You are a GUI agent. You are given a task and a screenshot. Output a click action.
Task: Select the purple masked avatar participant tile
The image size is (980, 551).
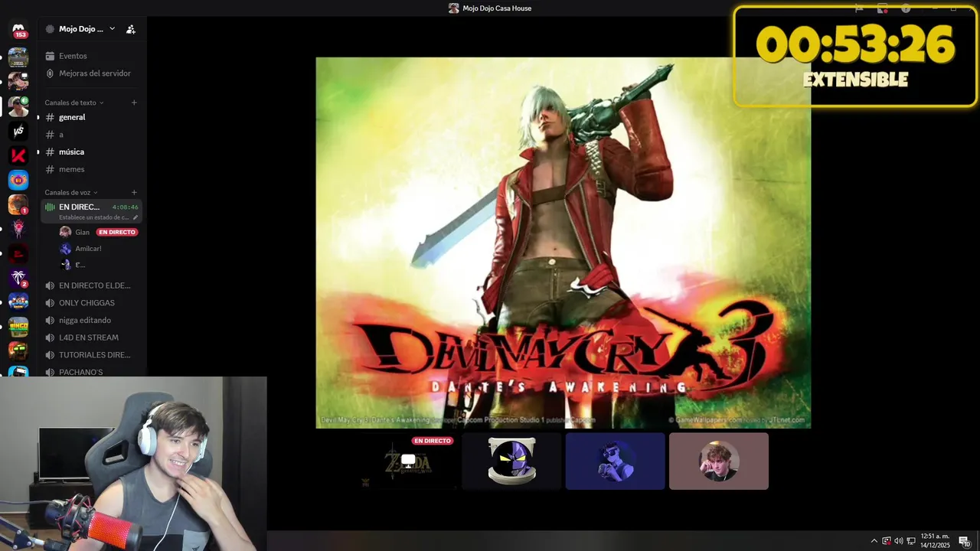pyautogui.click(x=511, y=461)
